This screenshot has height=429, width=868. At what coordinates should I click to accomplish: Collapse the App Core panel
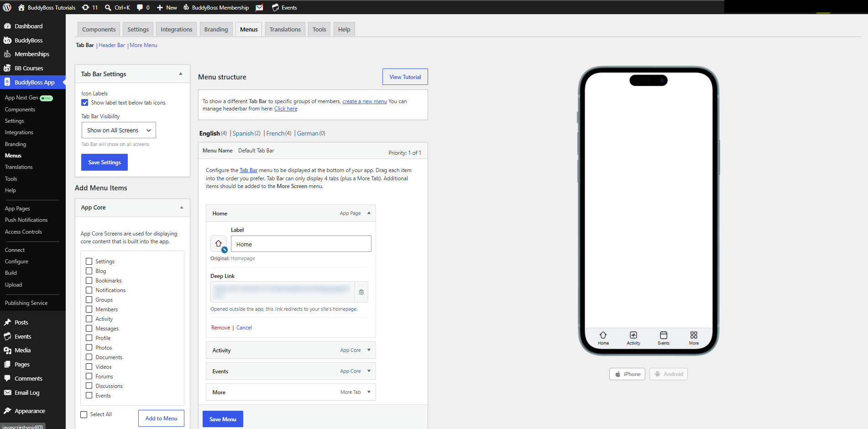click(182, 207)
